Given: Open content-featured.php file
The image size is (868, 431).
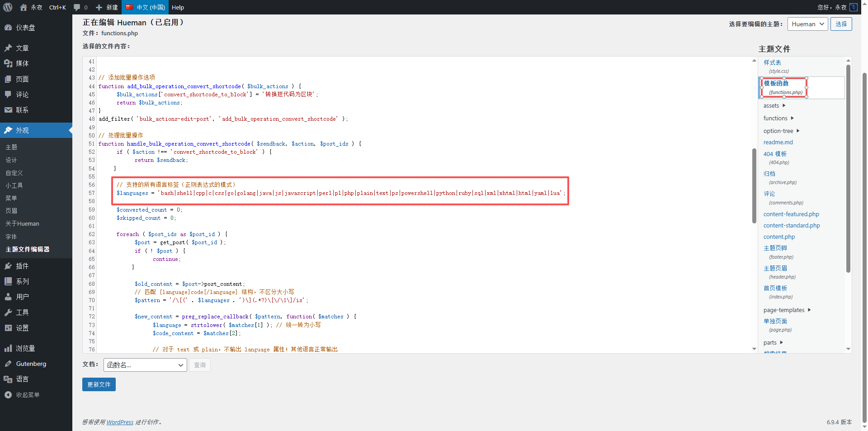Looking at the screenshot, I should coord(791,214).
